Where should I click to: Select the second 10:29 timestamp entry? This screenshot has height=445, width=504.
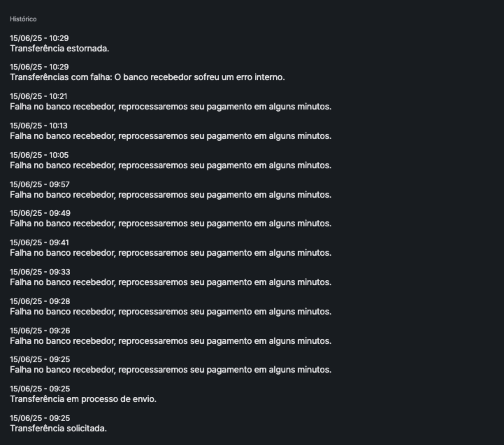(x=39, y=67)
